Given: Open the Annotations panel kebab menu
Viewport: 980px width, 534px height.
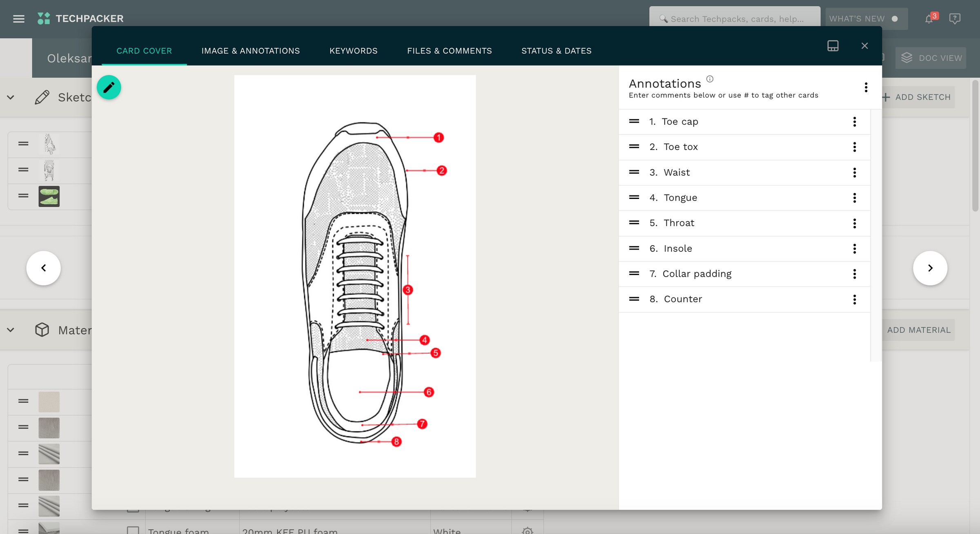Looking at the screenshot, I should click(x=866, y=87).
